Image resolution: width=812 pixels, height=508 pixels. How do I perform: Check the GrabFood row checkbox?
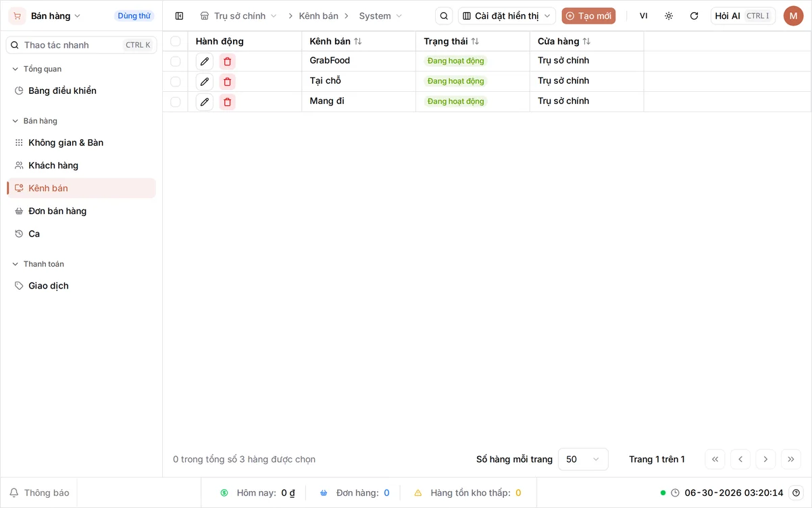176,61
